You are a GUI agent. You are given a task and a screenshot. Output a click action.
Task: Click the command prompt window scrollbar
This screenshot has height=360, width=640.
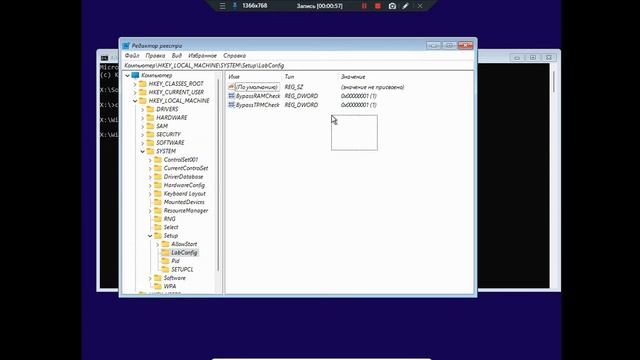click(553, 82)
